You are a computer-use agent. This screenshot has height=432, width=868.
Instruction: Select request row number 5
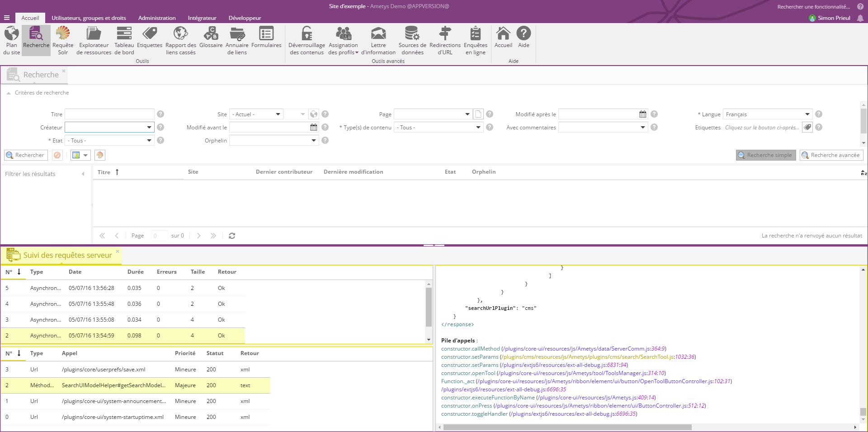click(x=123, y=288)
